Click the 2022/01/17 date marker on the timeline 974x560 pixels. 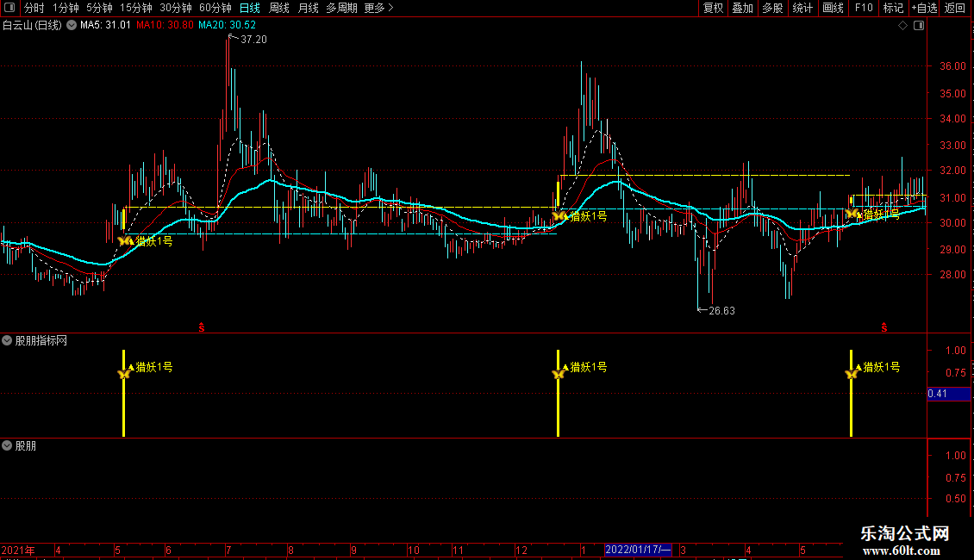pyautogui.click(x=638, y=550)
